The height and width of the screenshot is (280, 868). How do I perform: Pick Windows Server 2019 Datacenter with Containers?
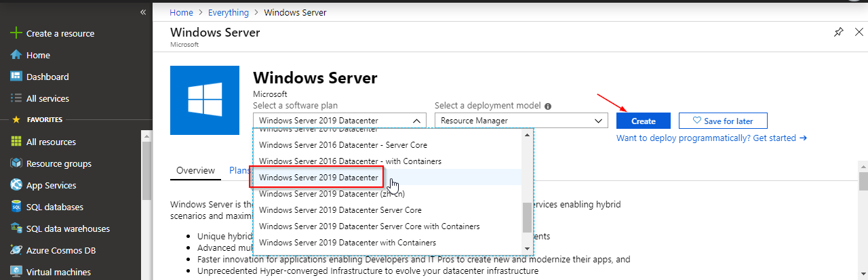[387, 242]
